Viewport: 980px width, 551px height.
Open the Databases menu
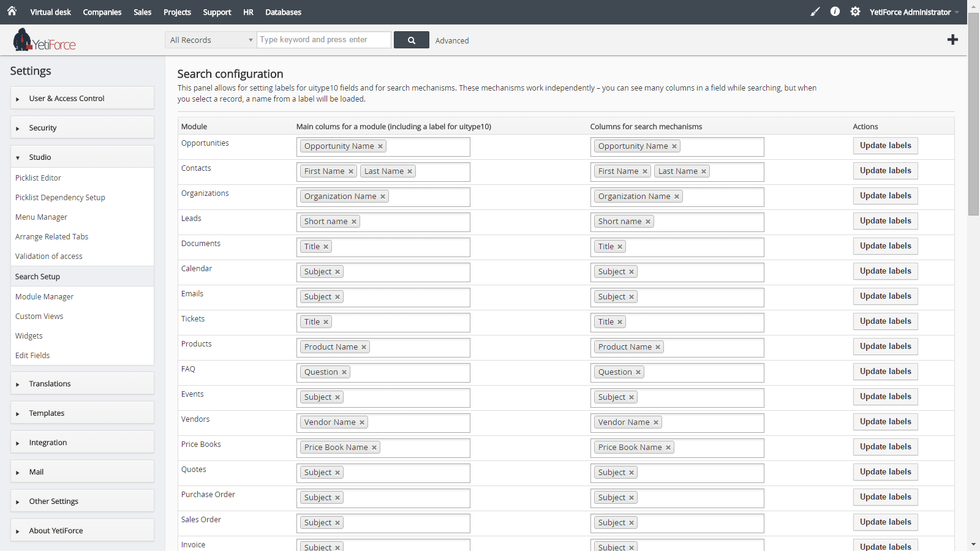pos(283,12)
